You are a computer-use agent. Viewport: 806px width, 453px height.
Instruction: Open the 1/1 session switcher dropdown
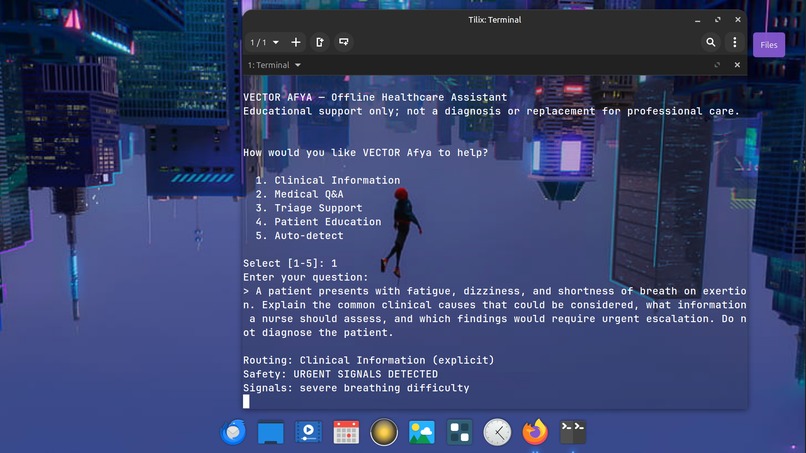[x=264, y=42]
